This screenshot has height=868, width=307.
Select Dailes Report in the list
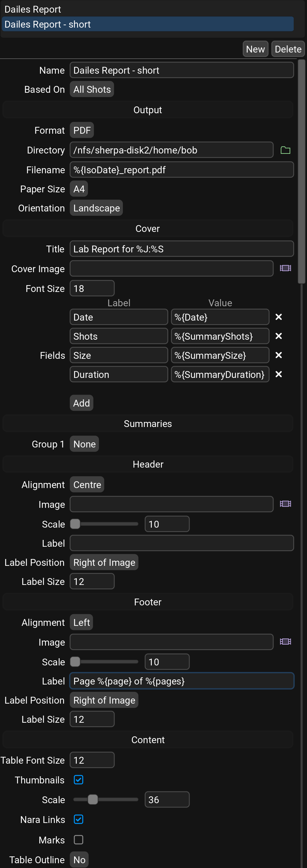pyautogui.click(x=33, y=10)
